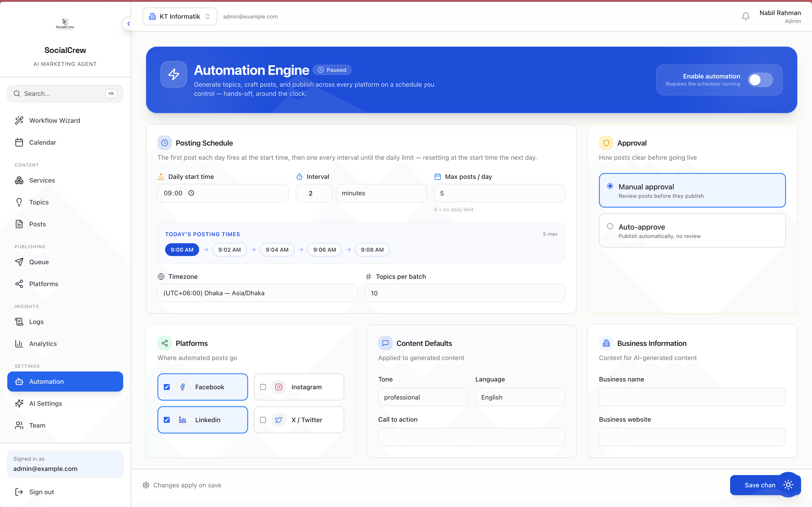812x507 pixels.
Task: Open the Language dropdown set to English
Action: click(x=520, y=397)
